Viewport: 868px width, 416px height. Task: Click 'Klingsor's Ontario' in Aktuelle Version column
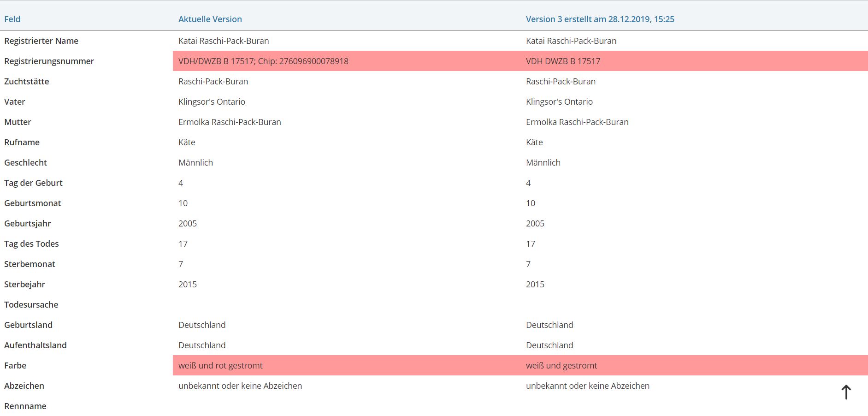[212, 101]
